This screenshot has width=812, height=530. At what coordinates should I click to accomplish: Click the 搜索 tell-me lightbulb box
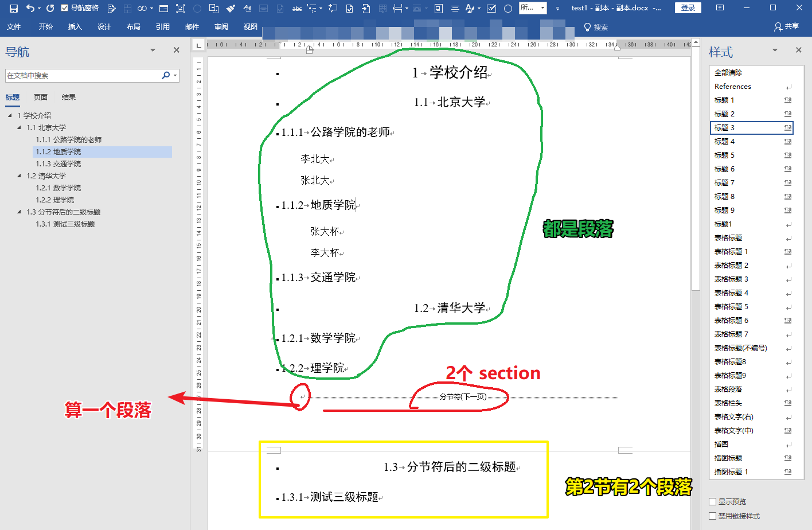pyautogui.click(x=596, y=27)
